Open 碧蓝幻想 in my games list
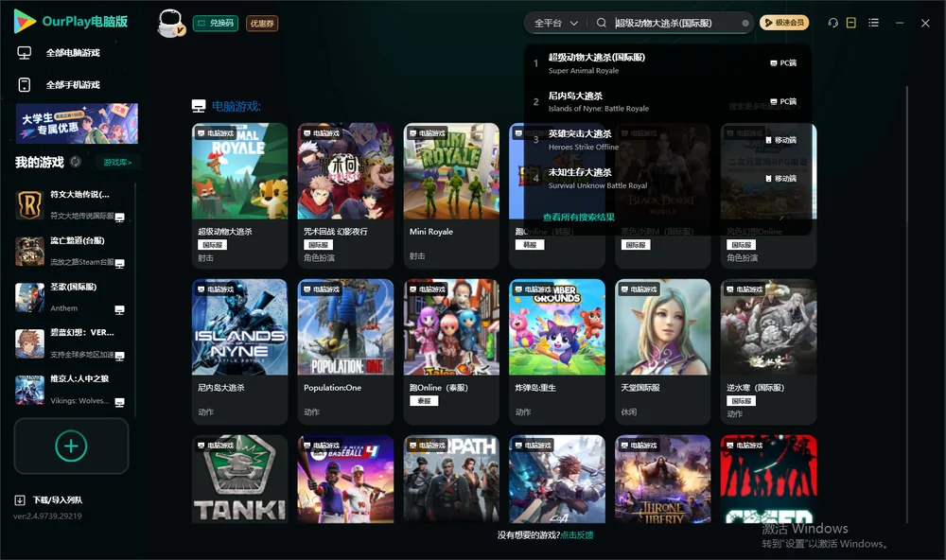Viewport: 946px width, 560px height. 71,343
